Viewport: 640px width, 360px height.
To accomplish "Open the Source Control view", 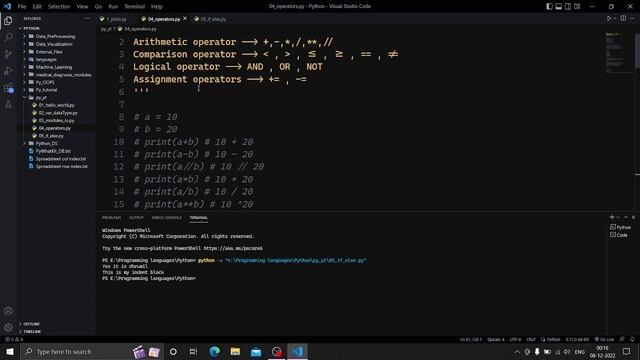I will point(8,54).
